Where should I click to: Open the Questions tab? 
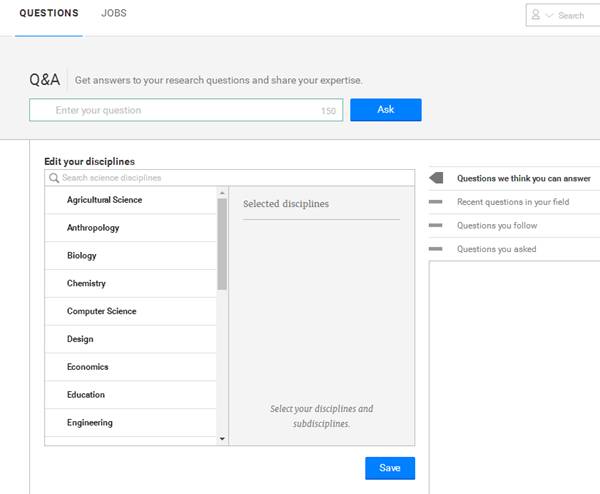tap(49, 13)
